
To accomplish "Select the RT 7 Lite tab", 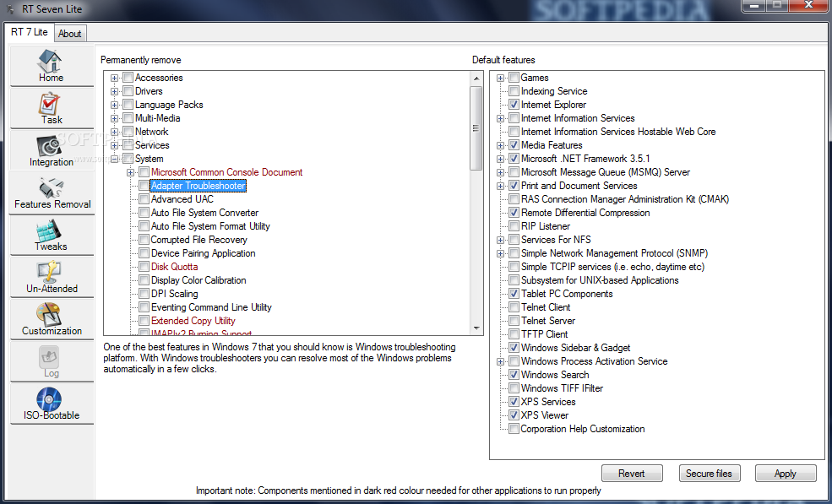I will [x=30, y=32].
